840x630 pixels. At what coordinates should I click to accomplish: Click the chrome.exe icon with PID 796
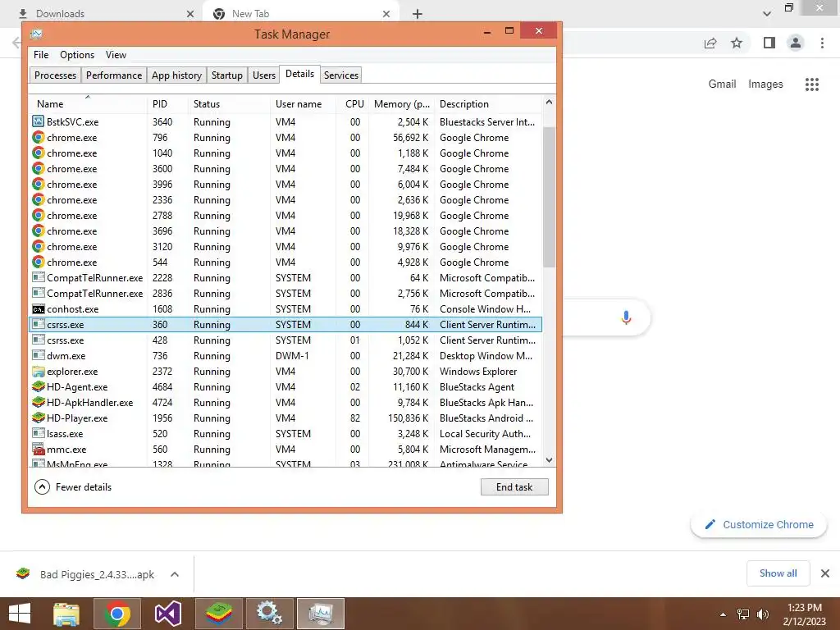coord(38,137)
